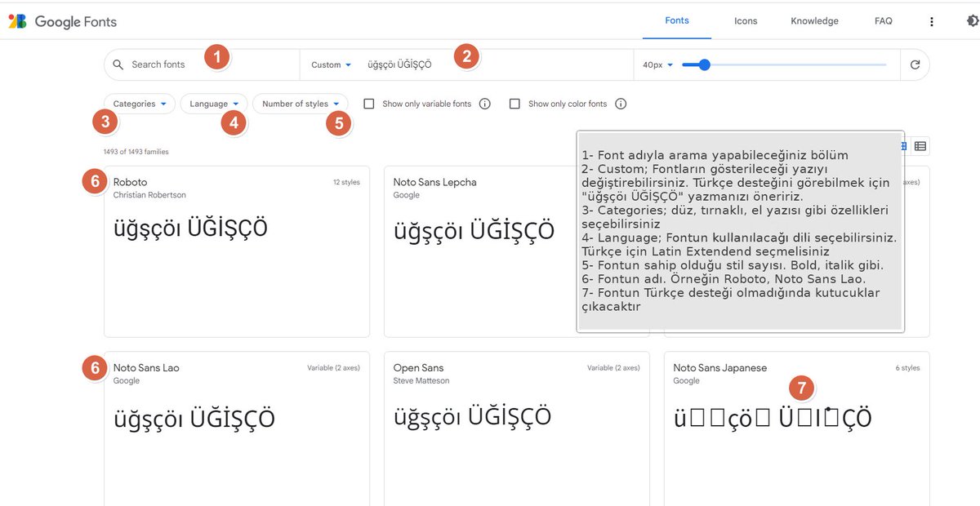Click the search magnifier icon
This screenshot has width=980, height=506.
pyautogui.click(x=118, y=64)
